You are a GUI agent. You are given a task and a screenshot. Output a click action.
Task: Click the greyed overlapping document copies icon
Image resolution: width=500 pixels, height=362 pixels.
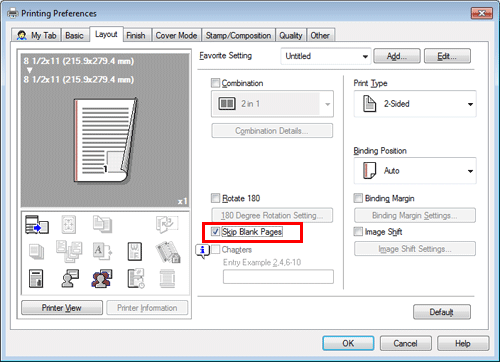tap(102, 224)
